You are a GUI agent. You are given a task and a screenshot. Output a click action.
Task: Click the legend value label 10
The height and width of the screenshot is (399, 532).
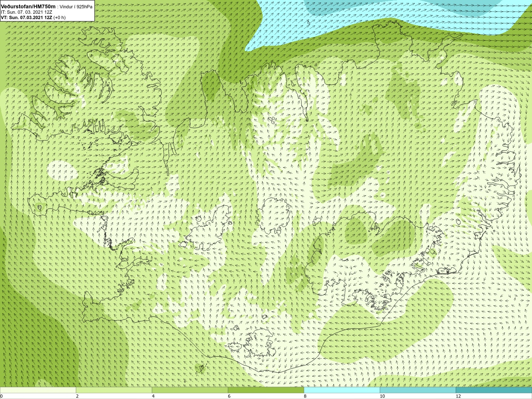(x=382, y=396)
